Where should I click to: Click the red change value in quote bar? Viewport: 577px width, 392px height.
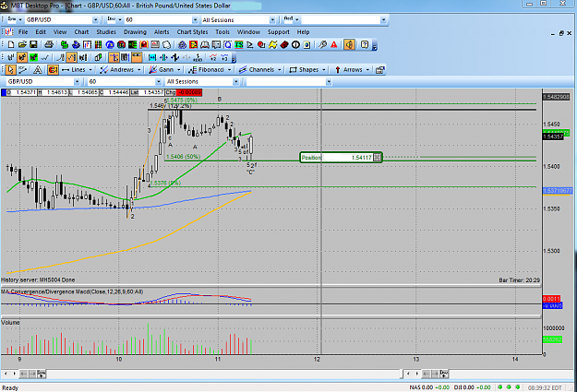pos(188,92)
